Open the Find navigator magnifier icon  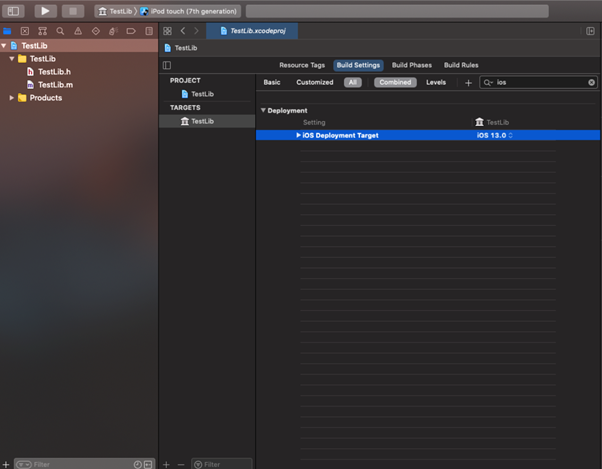click(x=60, y=31)
